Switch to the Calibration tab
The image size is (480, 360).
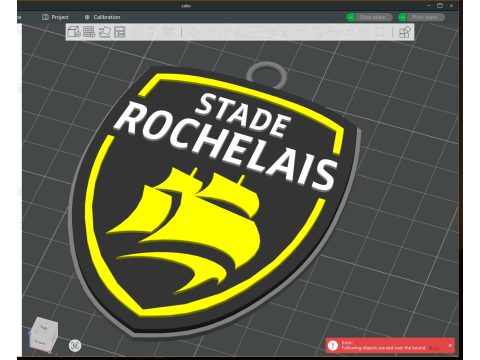102,17
